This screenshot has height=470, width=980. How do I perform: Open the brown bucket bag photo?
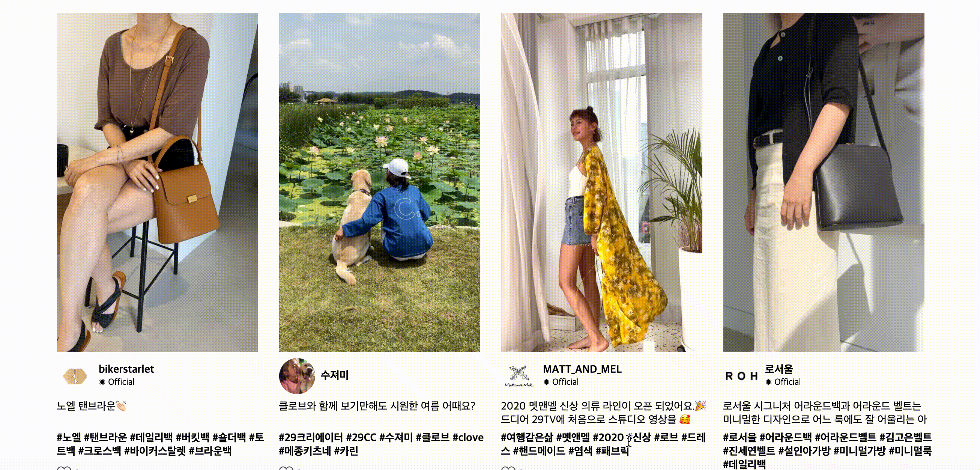click(158, 182)
